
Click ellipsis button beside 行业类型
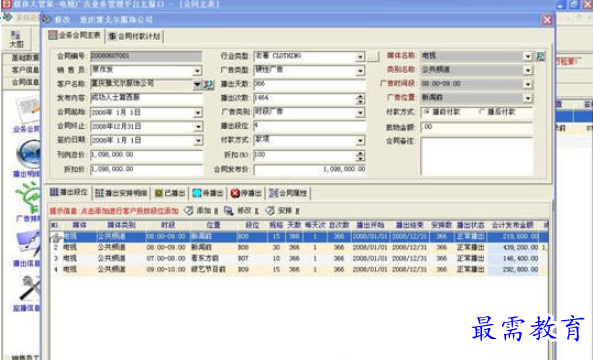click(373, 57)
